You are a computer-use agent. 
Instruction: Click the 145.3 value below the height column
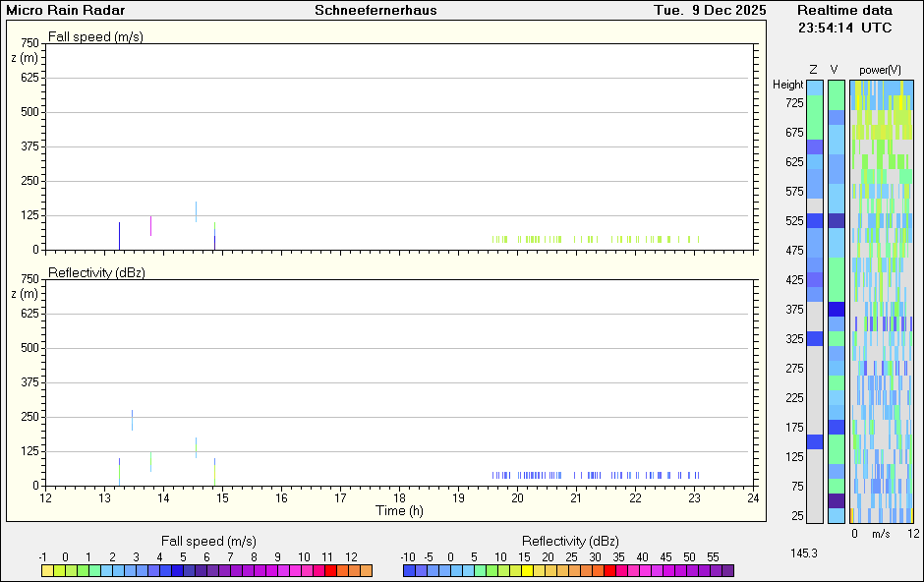click(803, 553)
